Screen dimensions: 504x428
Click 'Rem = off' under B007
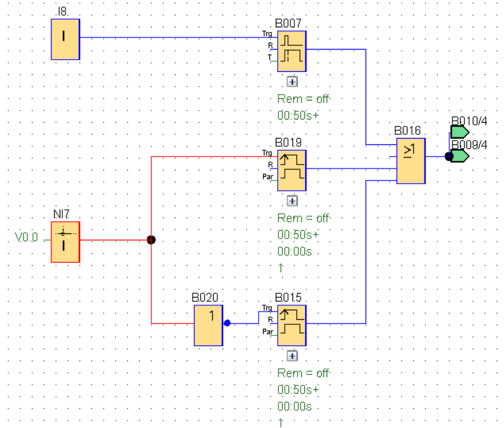pos(303,99)
